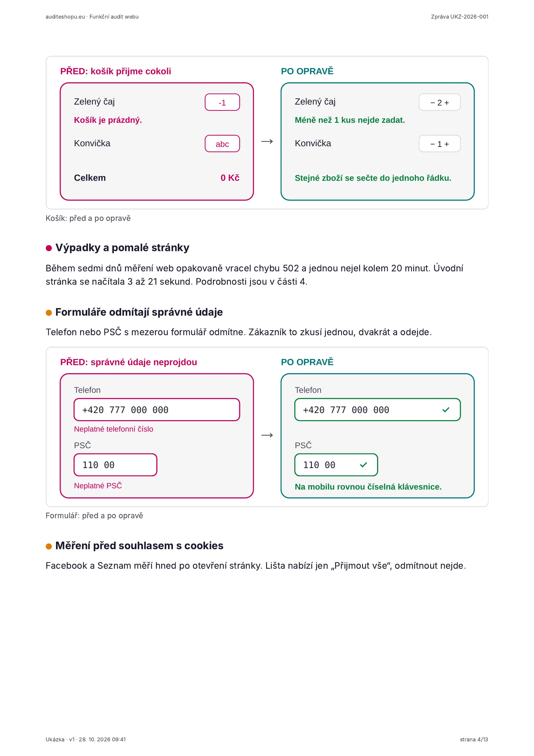Click the invalid PSČ field showing 110 00

point(115,464)
